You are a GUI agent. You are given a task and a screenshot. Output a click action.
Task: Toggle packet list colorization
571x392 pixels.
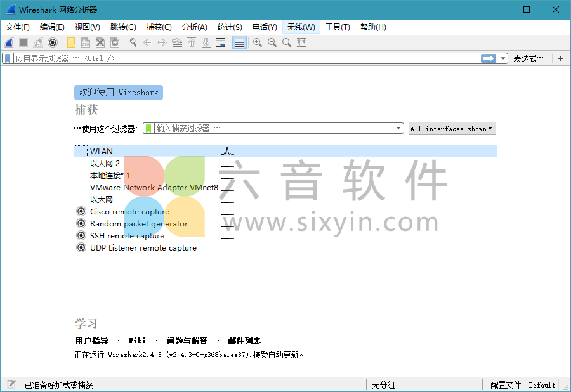pos(239,42)
